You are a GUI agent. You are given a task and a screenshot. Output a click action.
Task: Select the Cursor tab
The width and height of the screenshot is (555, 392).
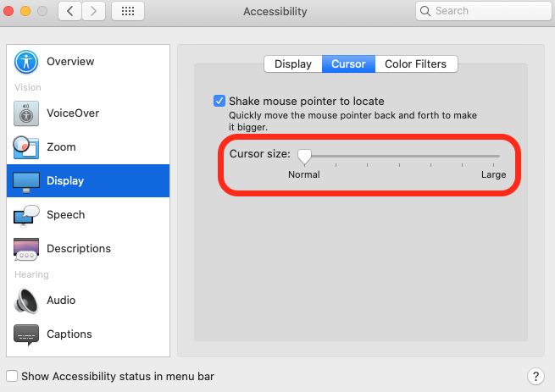point(348,63)
